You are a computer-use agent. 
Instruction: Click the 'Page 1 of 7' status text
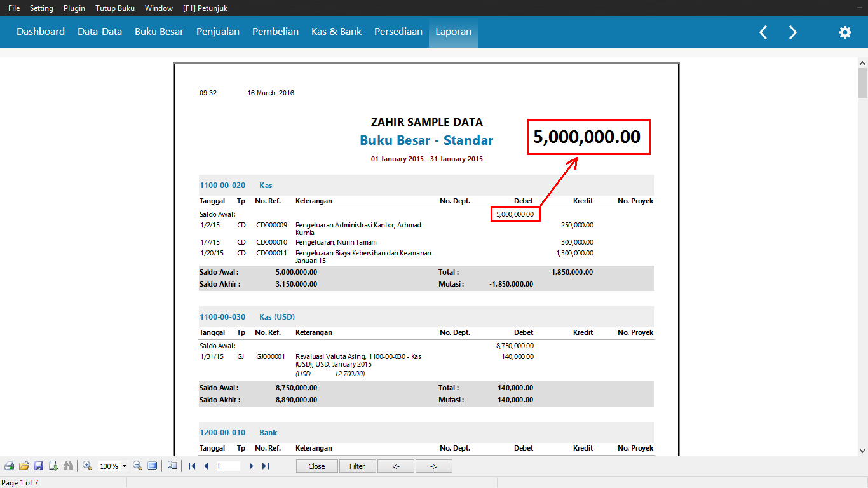pyautogui.click(x=20, y=483)
